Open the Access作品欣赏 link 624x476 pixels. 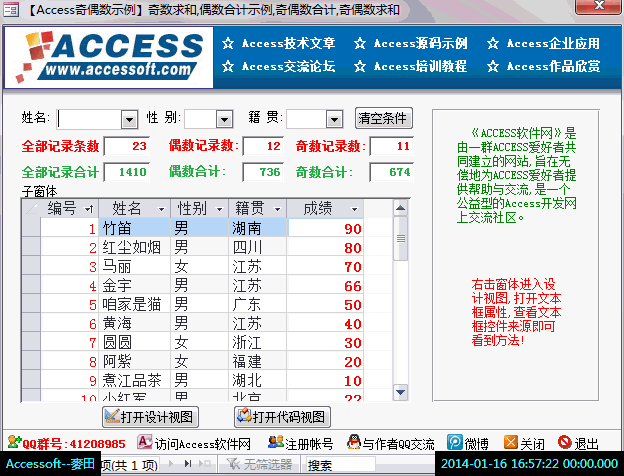point(553,66)
